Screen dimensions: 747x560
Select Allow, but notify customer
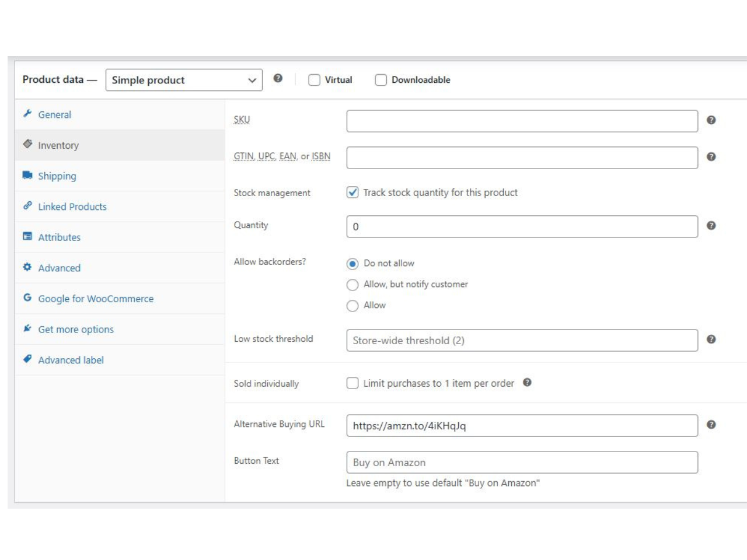352,285
